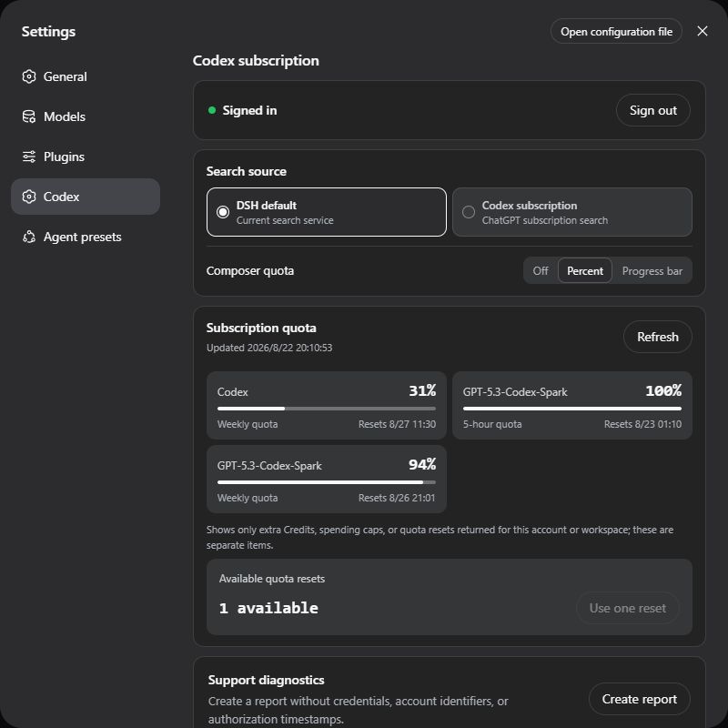Select the Codex settings section
The width and height of the screenshot is (728, 728).
pos(86,197)
